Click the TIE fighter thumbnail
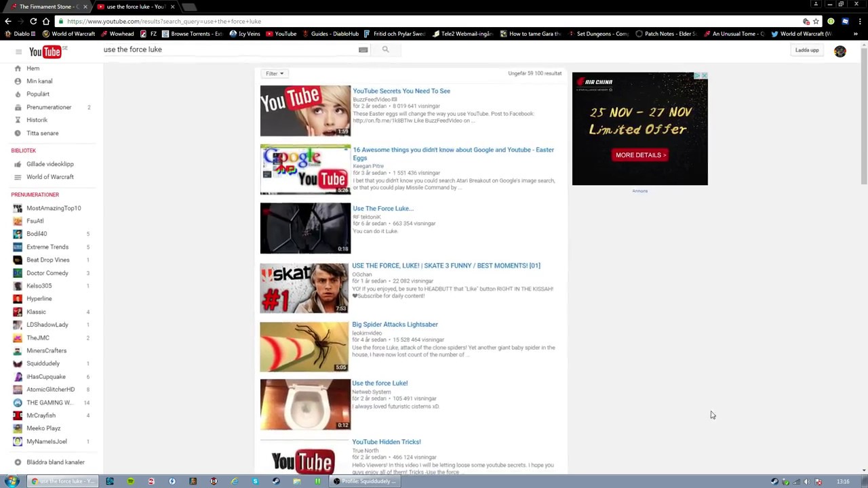This screenshot has height=488, width=868. (x=305, y=228)
